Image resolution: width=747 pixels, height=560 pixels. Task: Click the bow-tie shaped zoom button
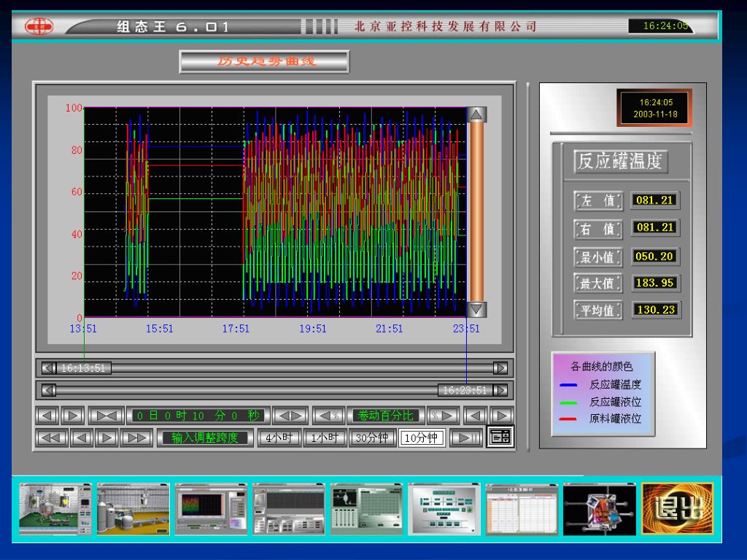(x=107, y=416)
